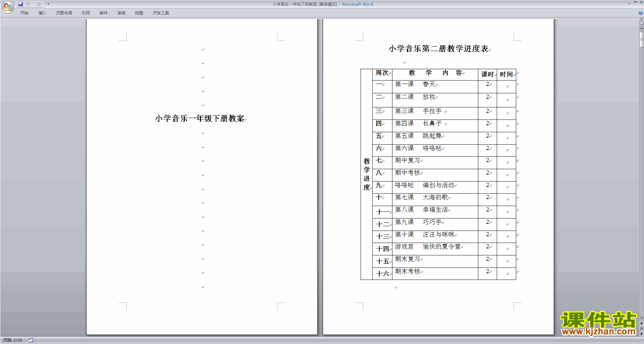Click the week cell 十六

pos(382,274)
